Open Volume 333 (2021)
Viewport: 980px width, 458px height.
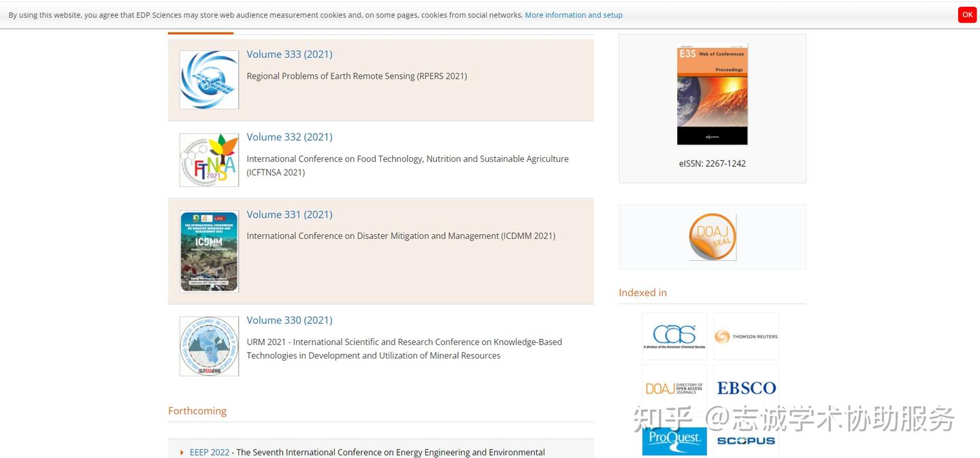(289, 54)
